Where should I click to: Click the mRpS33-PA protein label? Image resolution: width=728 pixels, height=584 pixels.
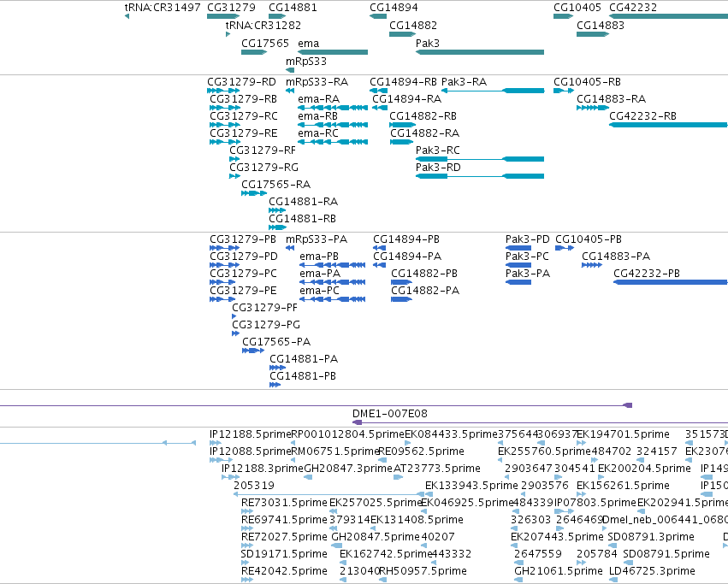click(317, 239)
